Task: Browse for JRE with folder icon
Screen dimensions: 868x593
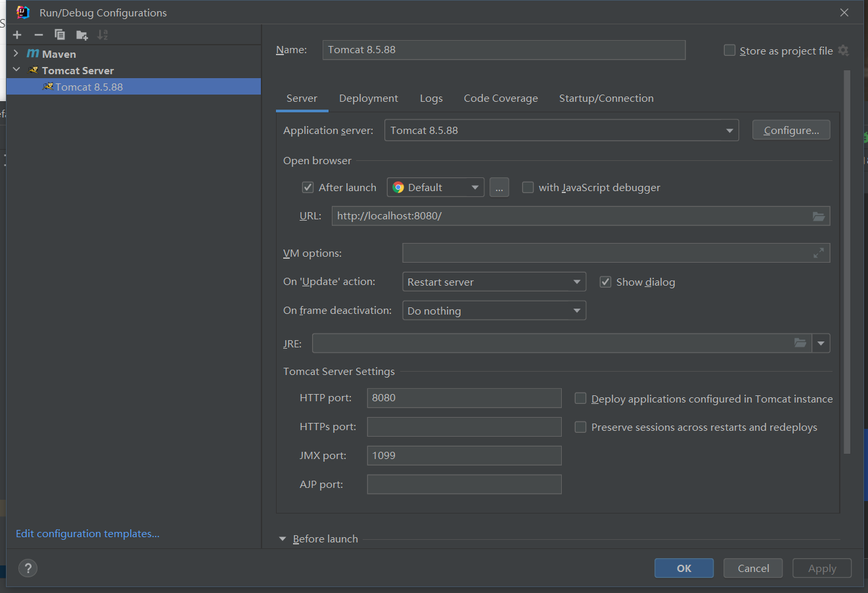Action: pyautogui.click(x=800, y=343)
